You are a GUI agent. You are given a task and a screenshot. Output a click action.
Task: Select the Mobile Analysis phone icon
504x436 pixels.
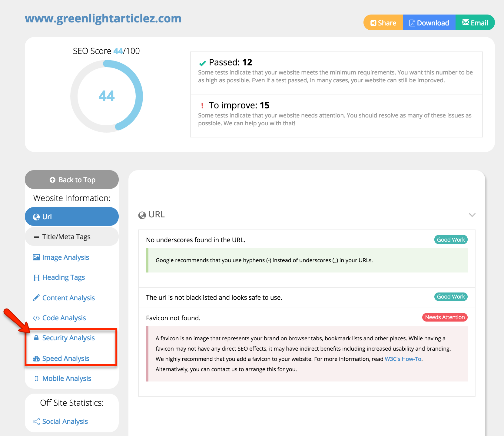pyautogui.click(x=36, y=378)
